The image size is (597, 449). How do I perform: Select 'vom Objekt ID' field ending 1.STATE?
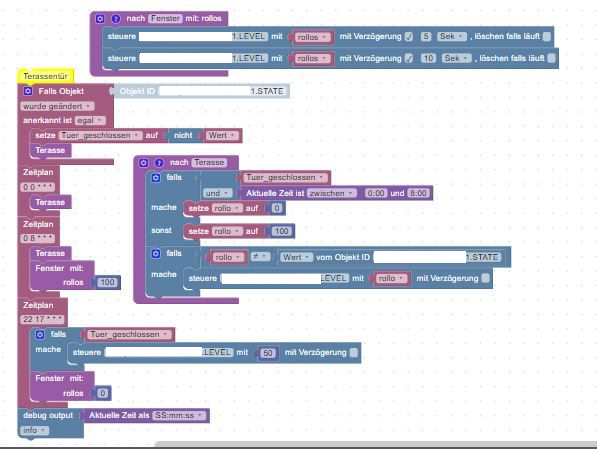tap(437, 257)
